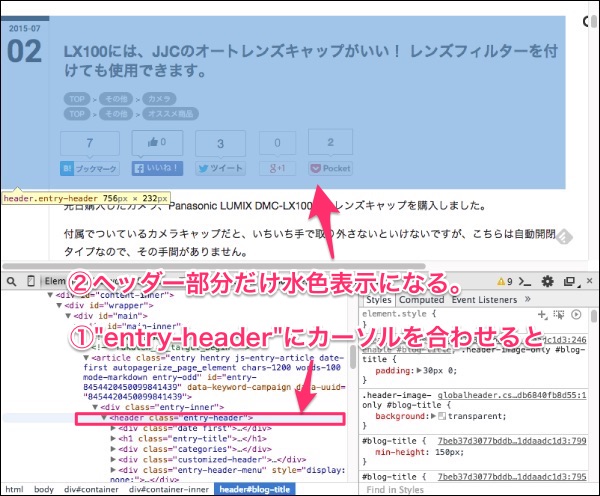Click the first-row TOP breadcrumb
The width and height of the screenshot is (600, 496).
(x=77, y=99)
